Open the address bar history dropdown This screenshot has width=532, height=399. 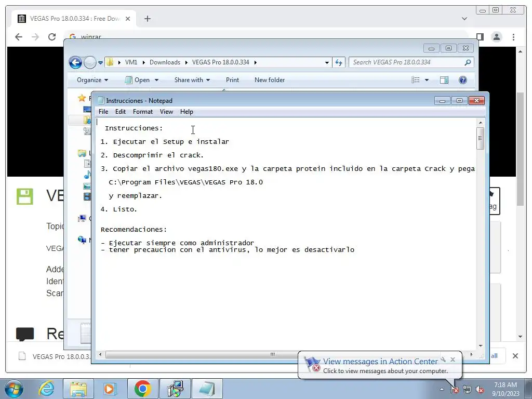point(327,62)
